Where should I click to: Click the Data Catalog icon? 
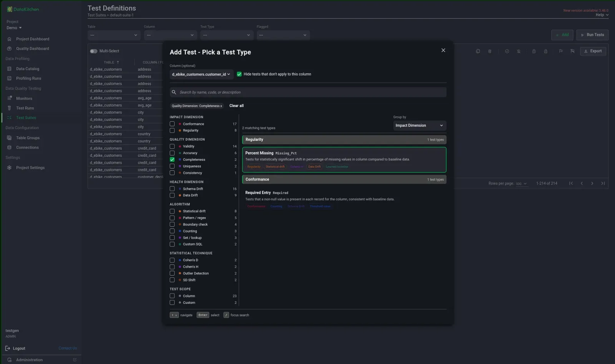point(9,69)
